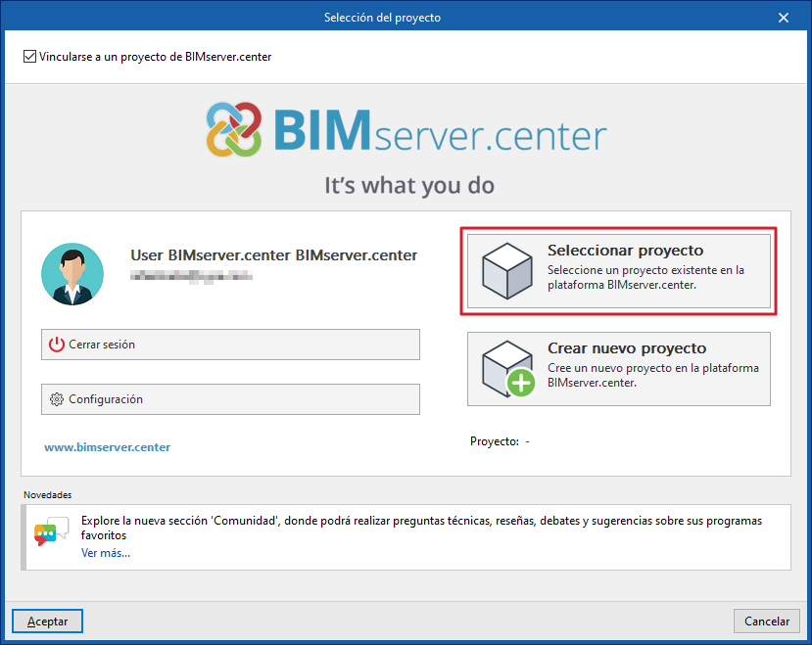The image size is (812, 645).
Task: Confirm with Aceptar
Action: pyautogui.click(x=47, y=622)
